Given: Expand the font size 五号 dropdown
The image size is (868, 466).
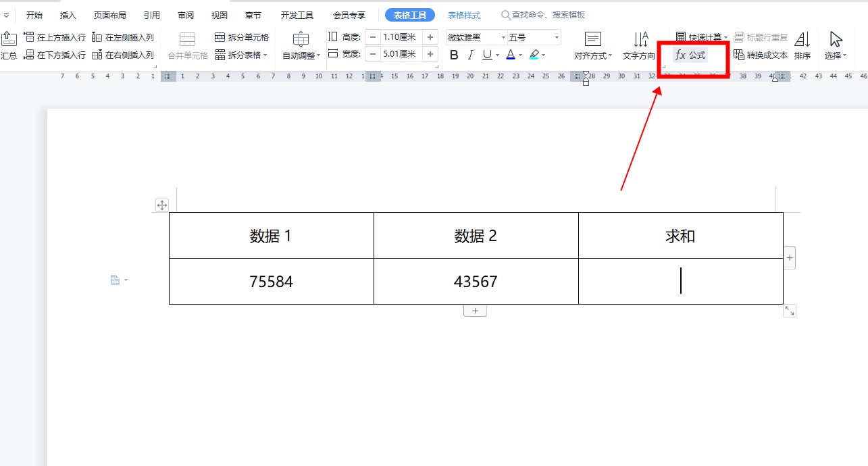Looking at the screenshot, I should (x=557, y=38).
